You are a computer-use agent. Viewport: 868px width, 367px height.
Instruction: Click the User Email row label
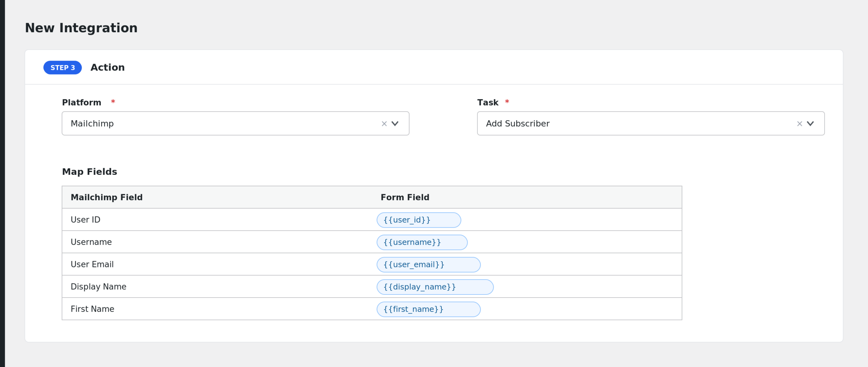pyautogui.click(x=92, y=265)
